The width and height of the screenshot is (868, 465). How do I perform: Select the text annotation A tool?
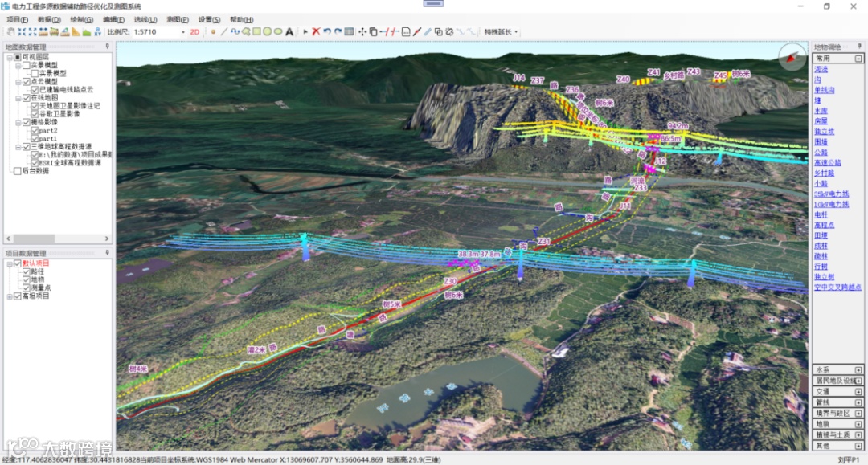(x=289, y=32)
